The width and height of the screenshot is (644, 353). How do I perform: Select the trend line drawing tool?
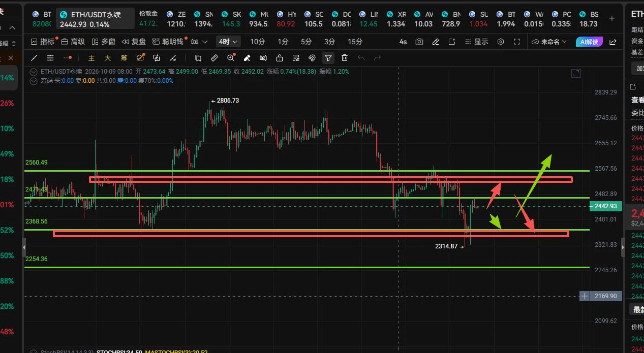pyautogui.click(x=34, y=58)
